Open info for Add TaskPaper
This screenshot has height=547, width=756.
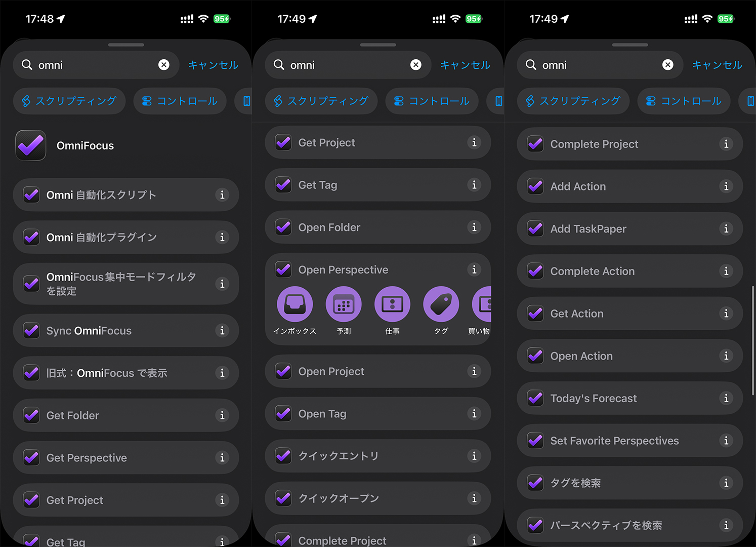point(726,229)
